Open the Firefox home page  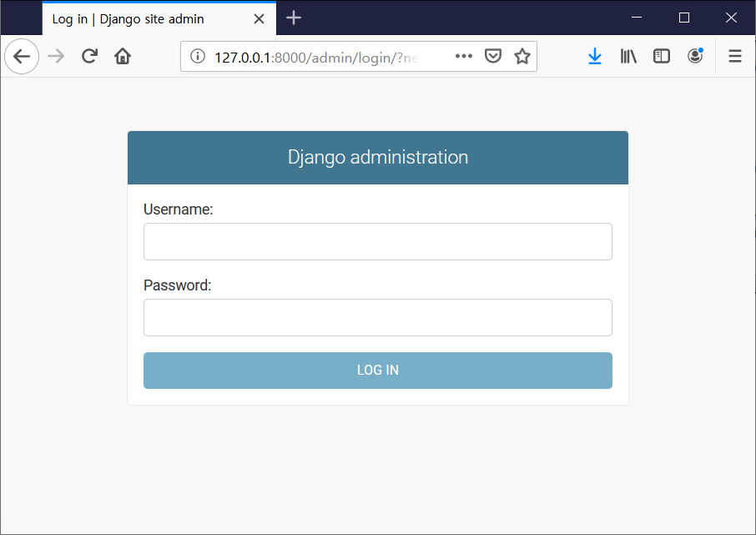[x=123, y=57]
